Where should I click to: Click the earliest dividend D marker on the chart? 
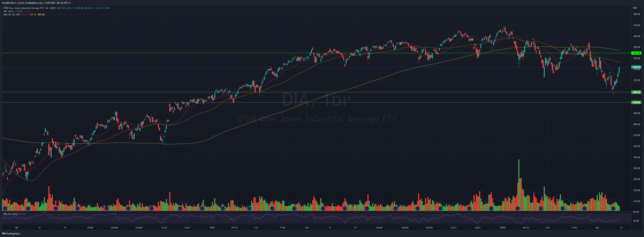[5, 208]
